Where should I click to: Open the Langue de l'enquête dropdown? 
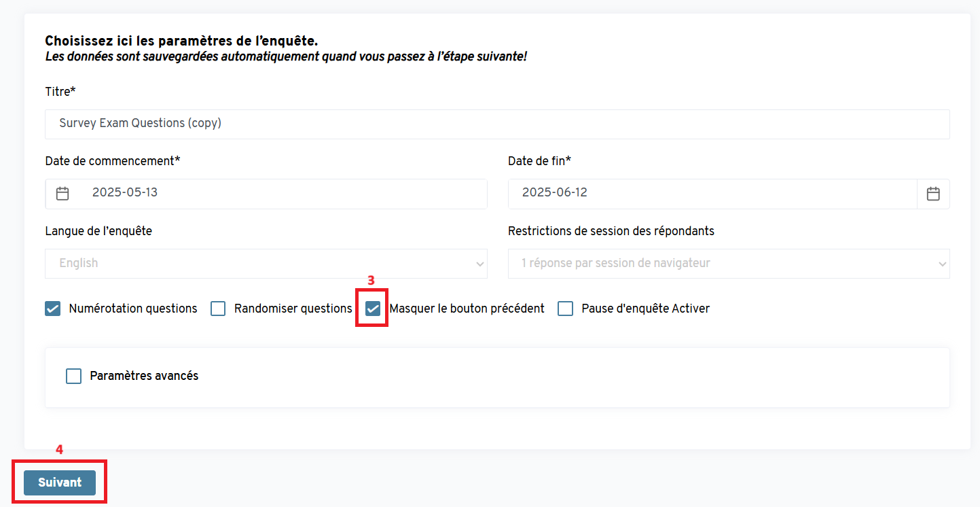pos(266,263)
